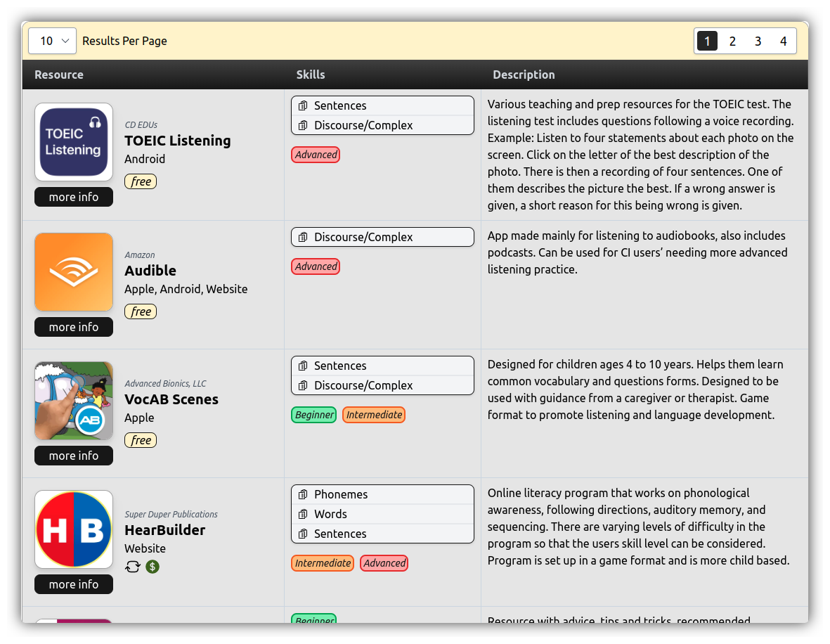Click the Super Duper Publications publisher name

[x=171, y=514]
